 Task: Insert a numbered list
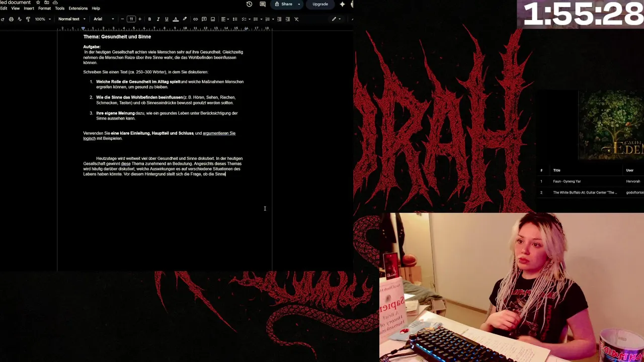click(267, 19)
